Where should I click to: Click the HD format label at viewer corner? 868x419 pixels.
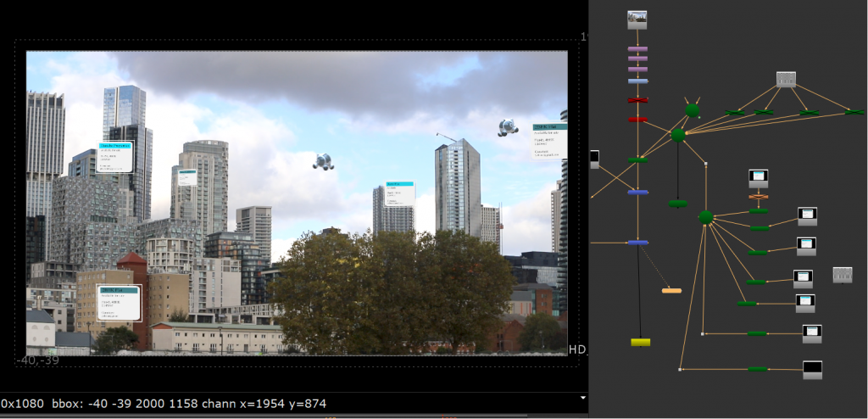coord(577,349)
